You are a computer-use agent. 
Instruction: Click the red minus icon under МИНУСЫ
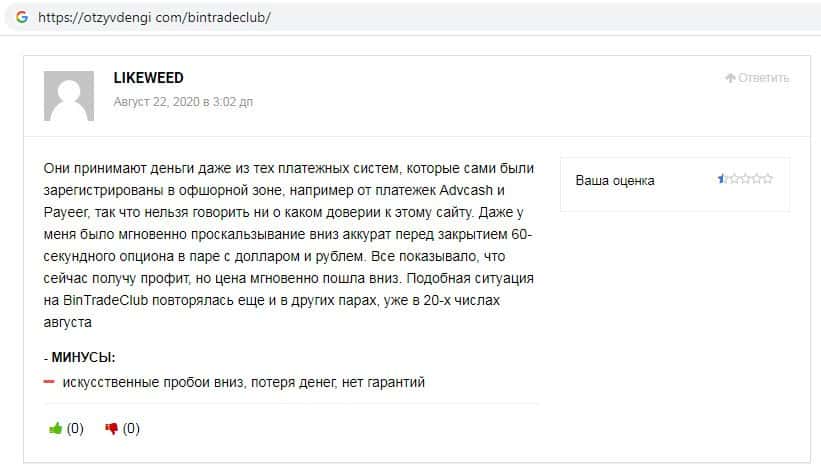[49, 382]
